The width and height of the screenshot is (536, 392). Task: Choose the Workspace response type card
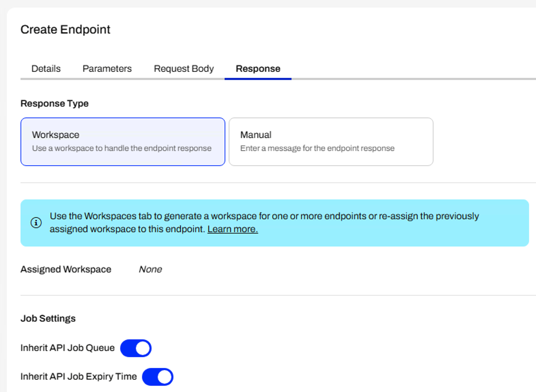coord(123,141)
